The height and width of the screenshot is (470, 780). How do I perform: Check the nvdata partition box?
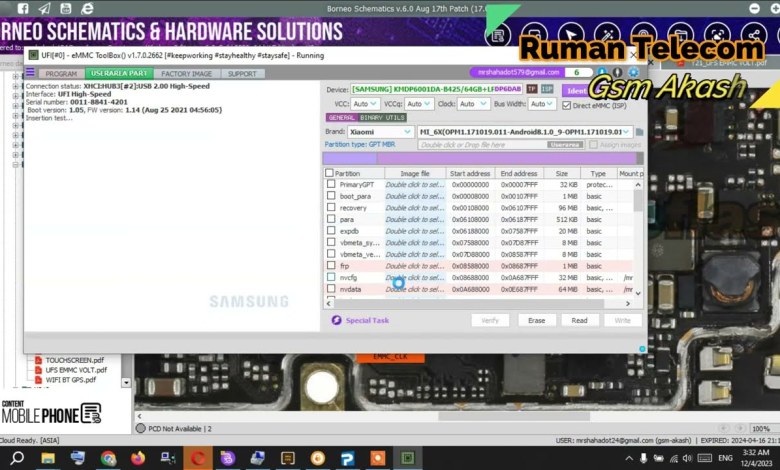pyautogui.click(x=331, y=288)
